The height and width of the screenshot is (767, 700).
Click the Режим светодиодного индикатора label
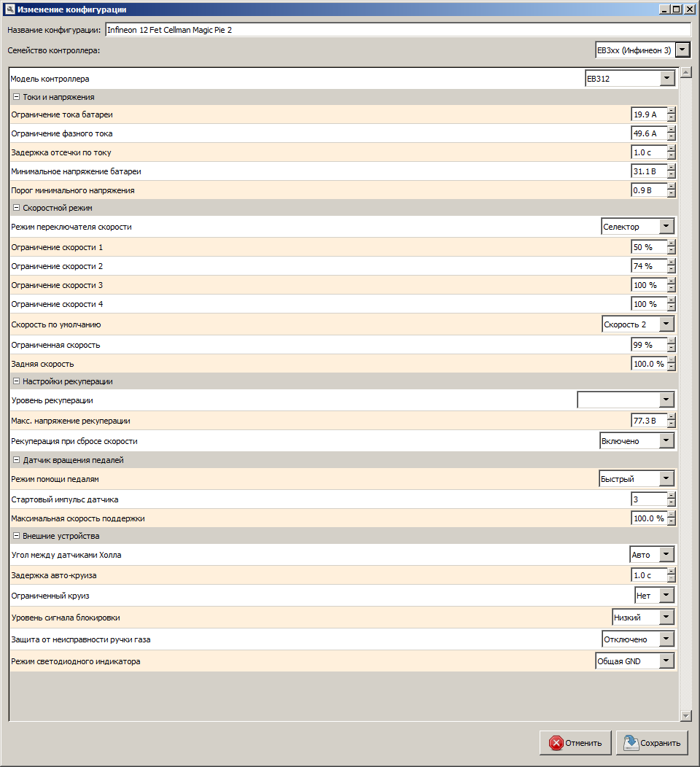[x=76, y=661]
